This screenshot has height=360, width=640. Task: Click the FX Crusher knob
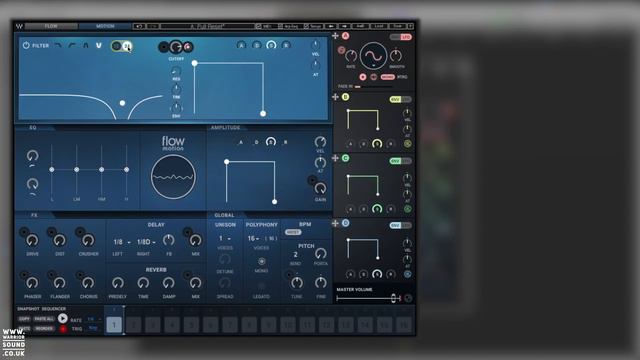coord(88,240)
